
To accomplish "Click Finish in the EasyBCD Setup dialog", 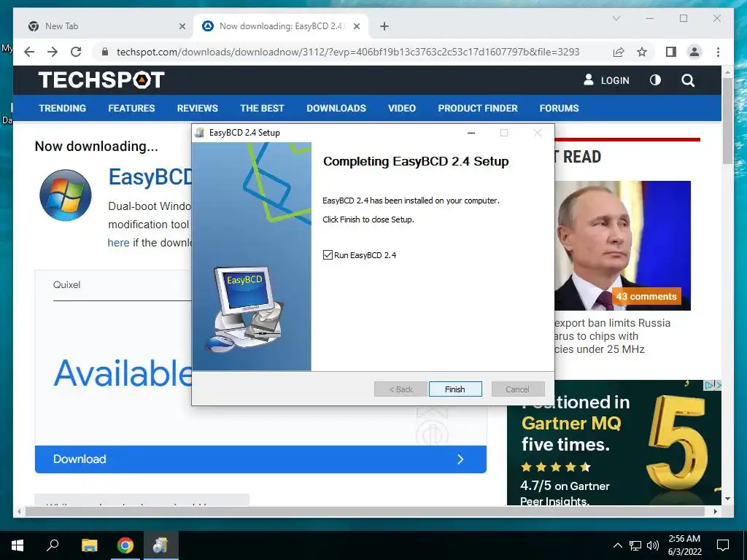I will (x=455, y=389).
